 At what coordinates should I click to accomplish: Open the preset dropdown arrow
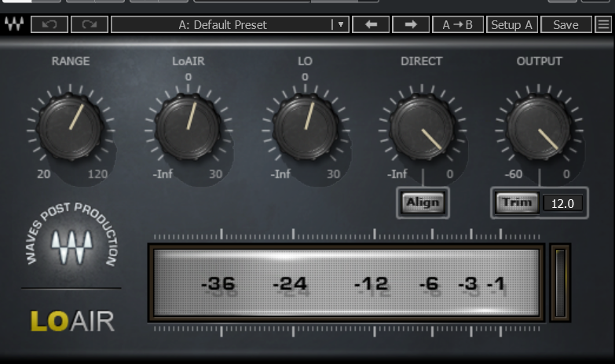[341, 24]
